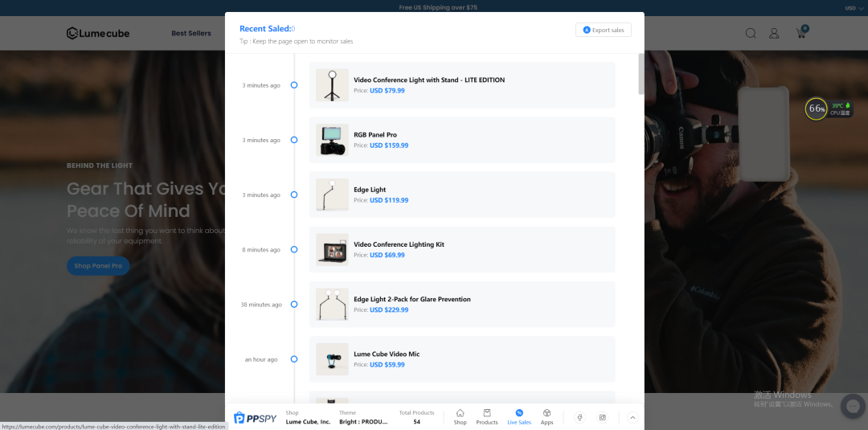
Task: Click timeline marker for RGB Panel Pro
Action: pos(294,140)
